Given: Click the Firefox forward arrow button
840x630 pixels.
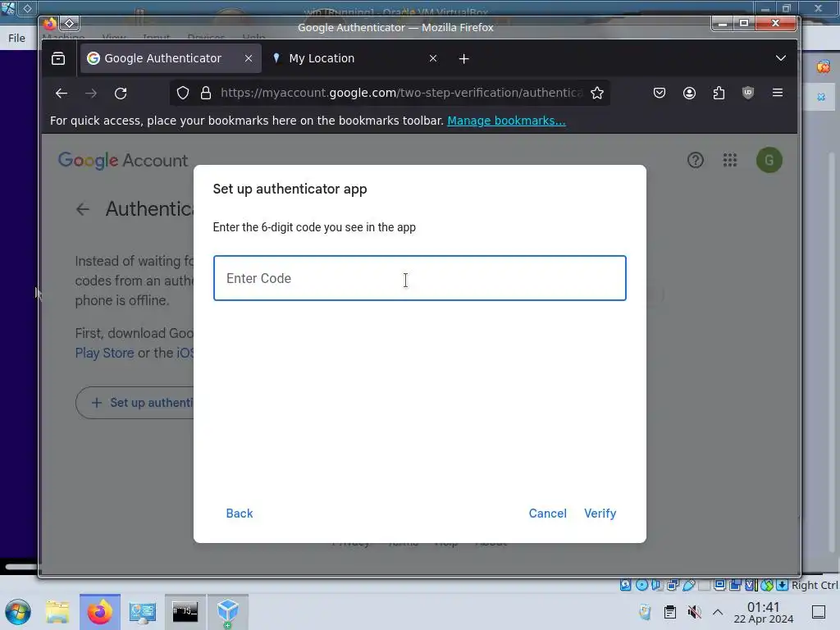Looking at the screenshot, I should pos(91,94).
